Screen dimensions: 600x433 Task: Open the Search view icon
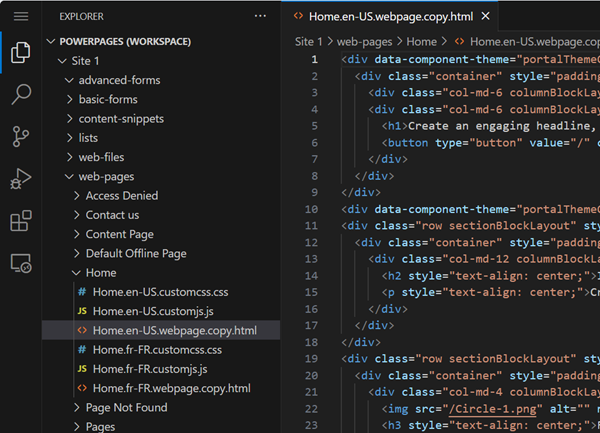point(20,95)
